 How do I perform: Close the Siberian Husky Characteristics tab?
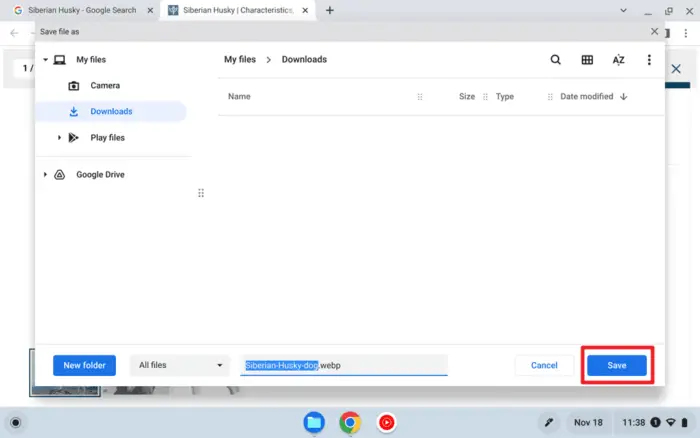coord(305,10)
